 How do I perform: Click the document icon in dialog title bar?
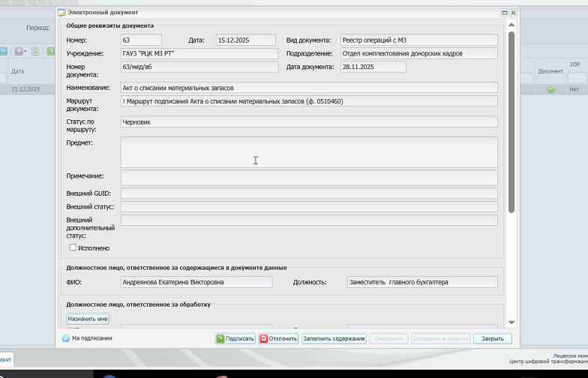point(61,13)
